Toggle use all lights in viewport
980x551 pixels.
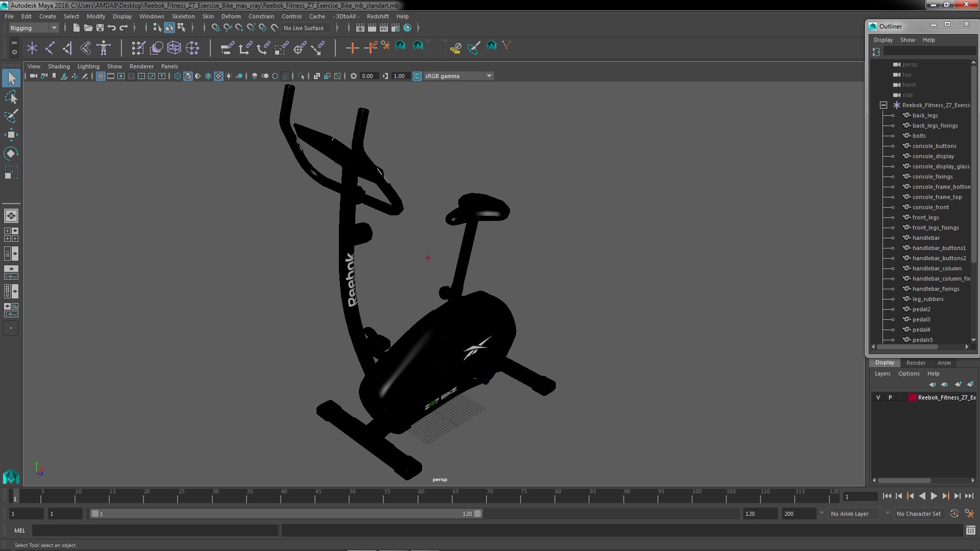(229, 76)
